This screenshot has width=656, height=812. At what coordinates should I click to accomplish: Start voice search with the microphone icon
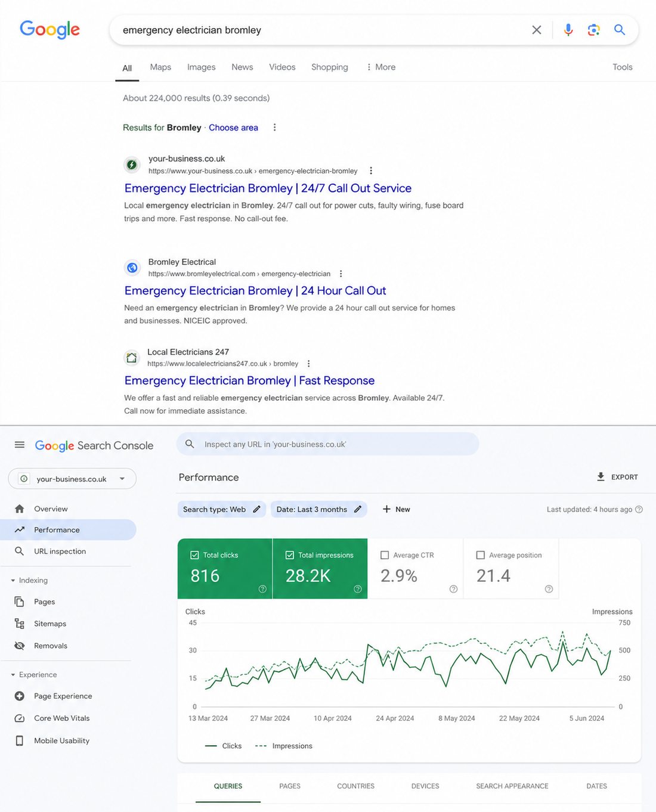click(x=568, y=30)
